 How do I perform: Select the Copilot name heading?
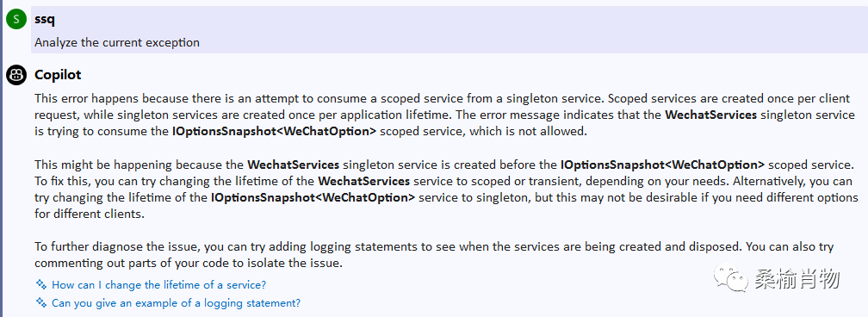(59, 75)
